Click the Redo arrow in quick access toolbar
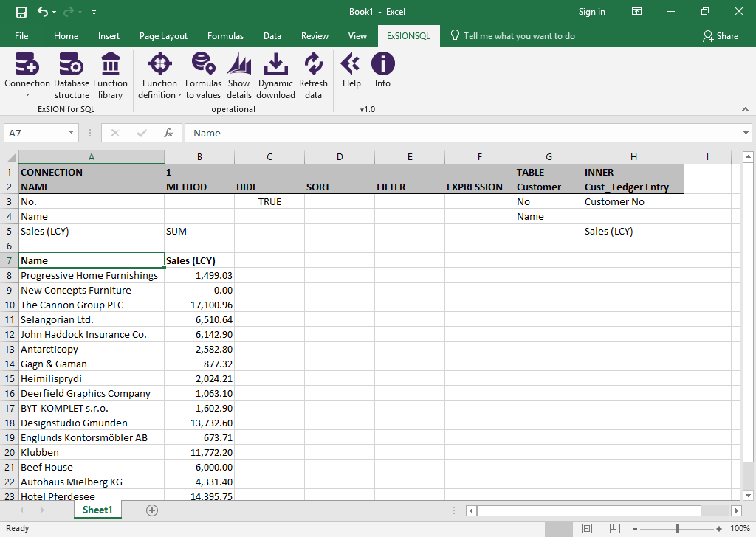 (69, 12)
